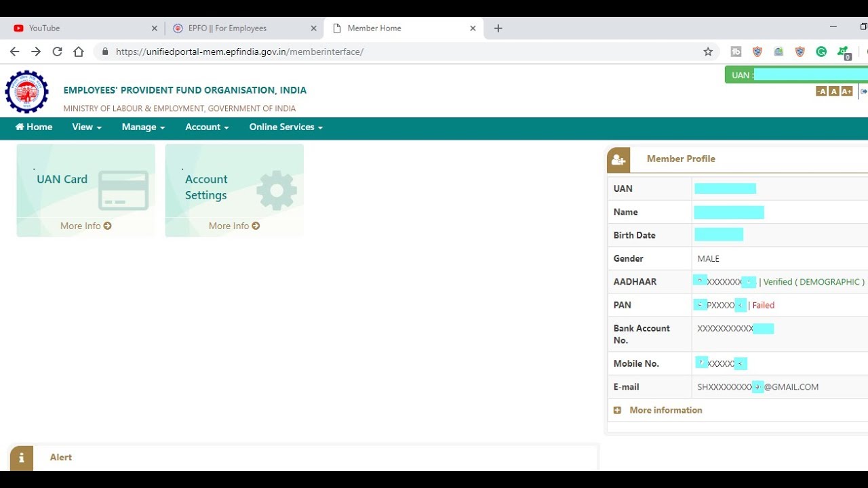
Task: Open the Grammarly extension icon
Action: (x=821, y=52)
